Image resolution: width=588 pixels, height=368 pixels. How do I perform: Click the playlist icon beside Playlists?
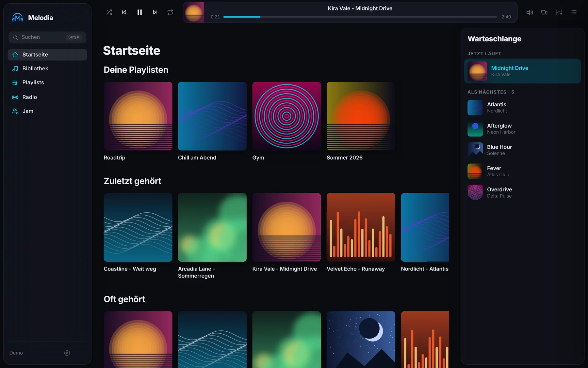click(x=15, y=83)
